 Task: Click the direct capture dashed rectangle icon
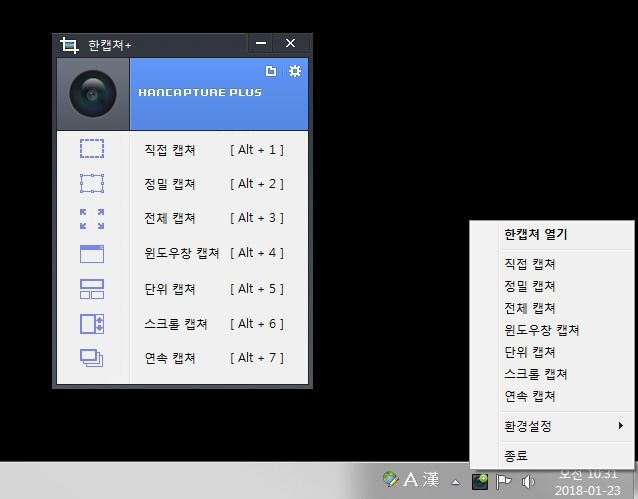point(92,149)
